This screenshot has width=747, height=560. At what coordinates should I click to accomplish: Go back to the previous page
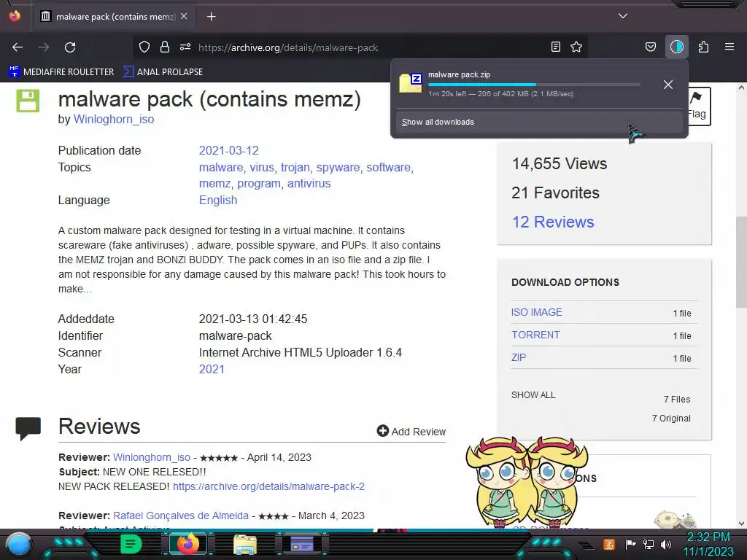(18, 47)
